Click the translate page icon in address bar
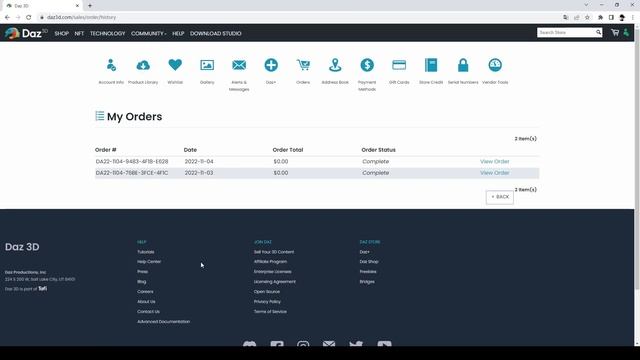Screen dimensions: 640x360 [565, 17]
